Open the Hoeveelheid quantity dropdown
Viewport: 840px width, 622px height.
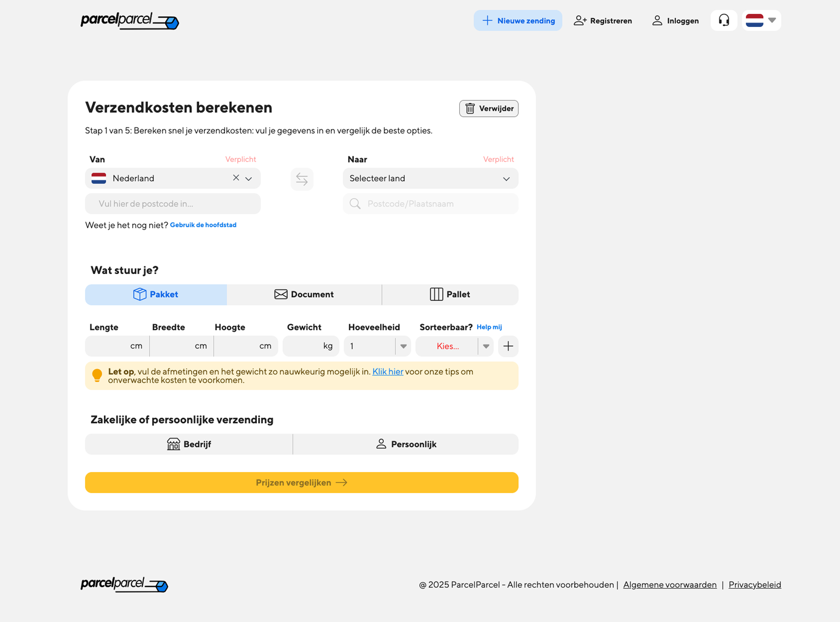377,346
